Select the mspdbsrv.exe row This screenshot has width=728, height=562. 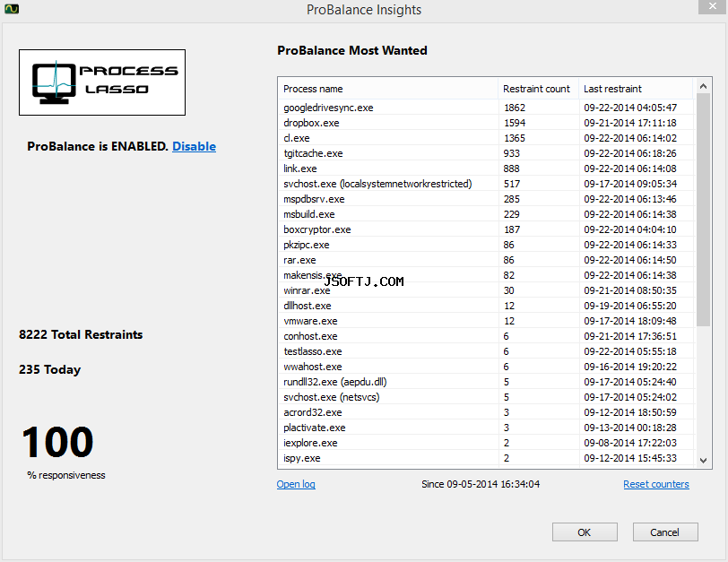click(x=486, y=199)
